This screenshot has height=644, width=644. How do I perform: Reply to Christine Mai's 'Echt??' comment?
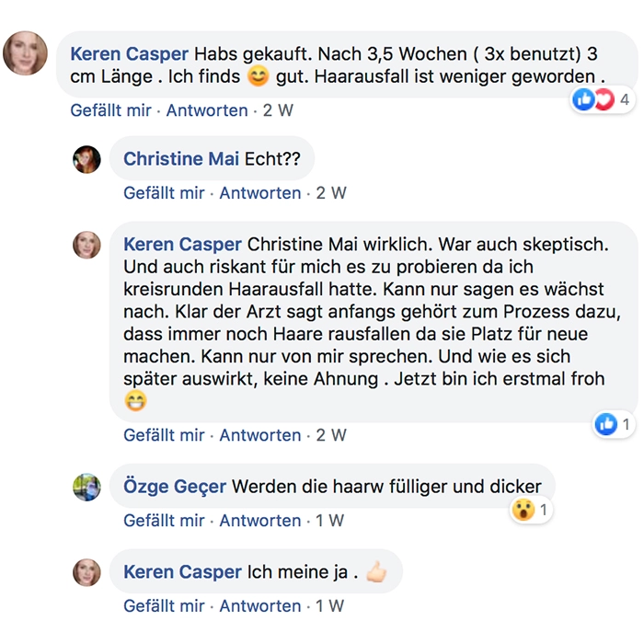point(260,193)
